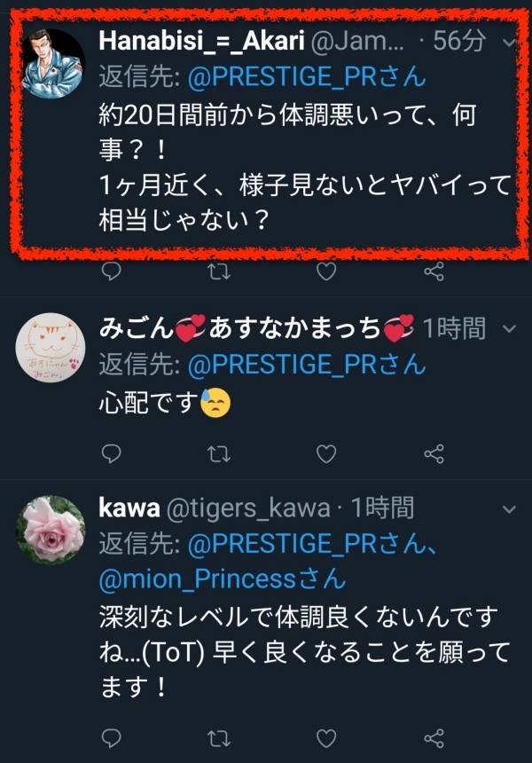Retweet the 心配です tweet
This screenshot has height=763, width=532.
[x=219, y=454]
